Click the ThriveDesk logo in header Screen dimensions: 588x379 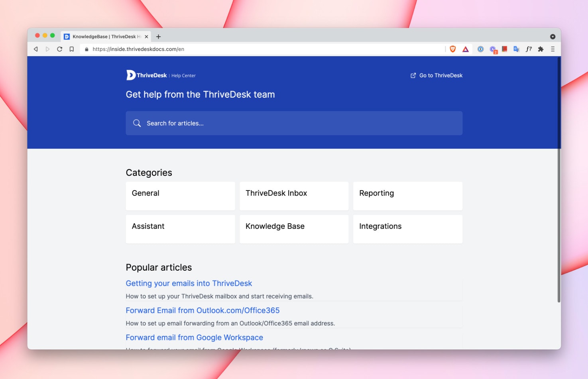[x=146, y=75]
